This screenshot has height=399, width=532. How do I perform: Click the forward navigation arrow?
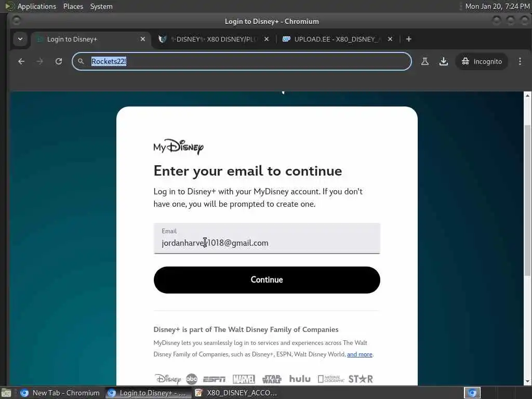pos(39,61)
